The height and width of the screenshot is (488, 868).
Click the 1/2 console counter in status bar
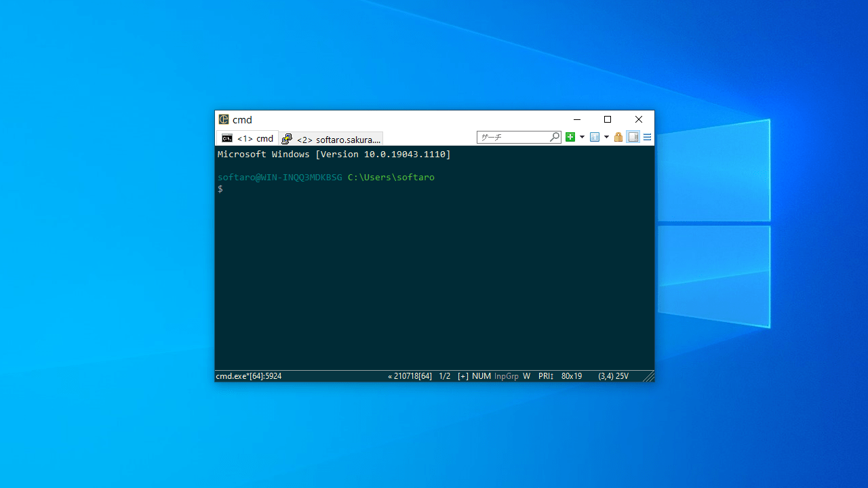pyautogui.click(x=445, y=376)
